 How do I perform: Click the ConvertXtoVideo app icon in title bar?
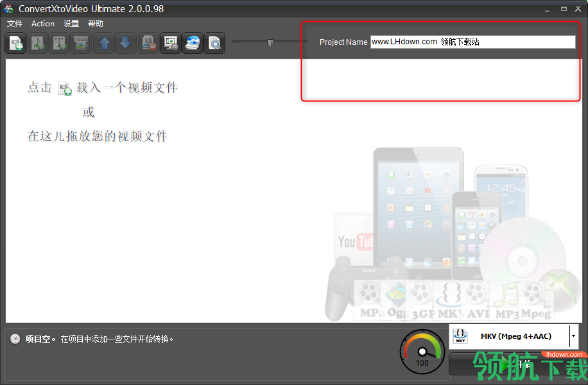tap(8, 8)
